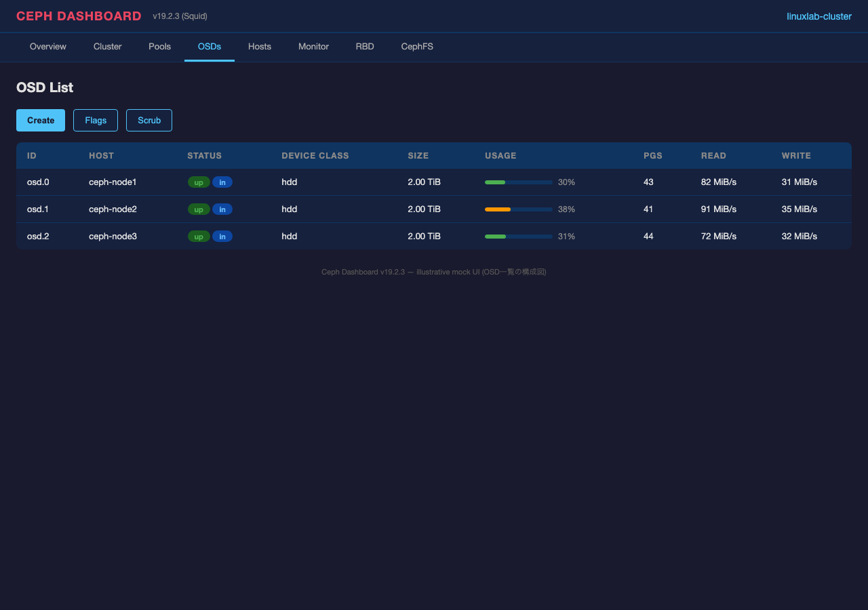
Task: Open the Overview tab
Action: click(48, 47)
